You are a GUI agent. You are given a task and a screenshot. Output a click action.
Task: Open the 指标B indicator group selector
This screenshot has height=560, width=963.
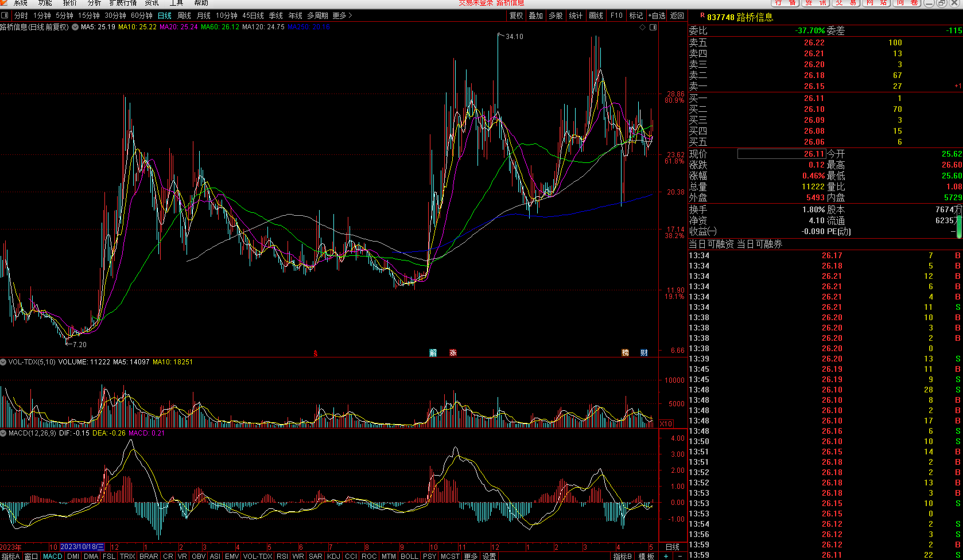623,556
